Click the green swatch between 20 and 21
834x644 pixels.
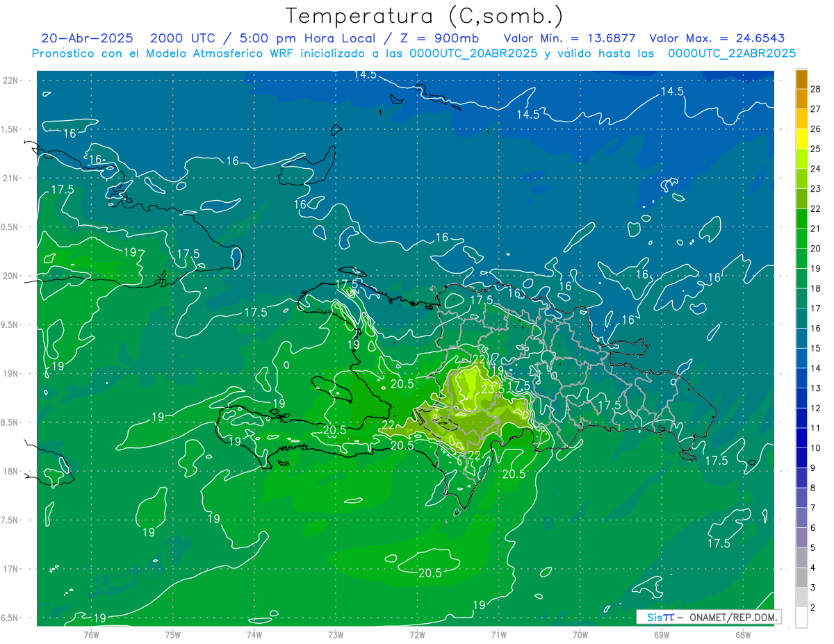tap(801, 238)
